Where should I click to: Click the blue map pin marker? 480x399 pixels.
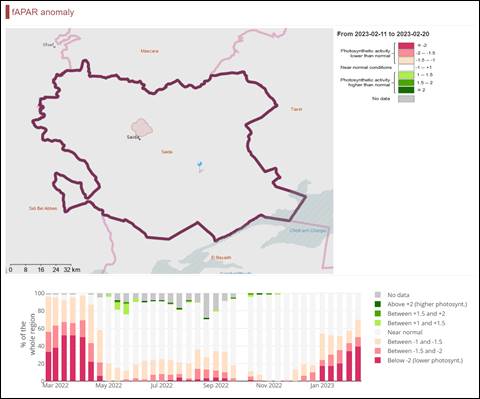coord(199,166)
